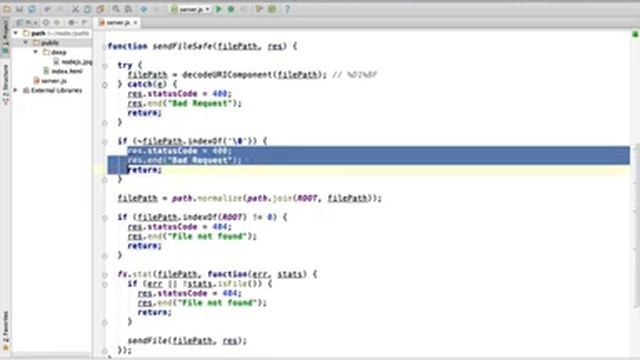This screenshot has width=640, height=360.
Task: Click the Scroll from Source target icon
Action: point(46,22)
